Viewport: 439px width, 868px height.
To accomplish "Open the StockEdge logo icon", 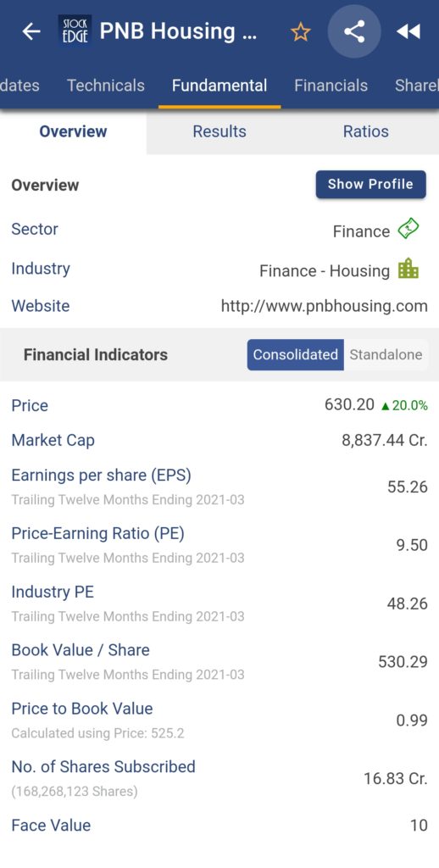I will [x=75, y=31].
